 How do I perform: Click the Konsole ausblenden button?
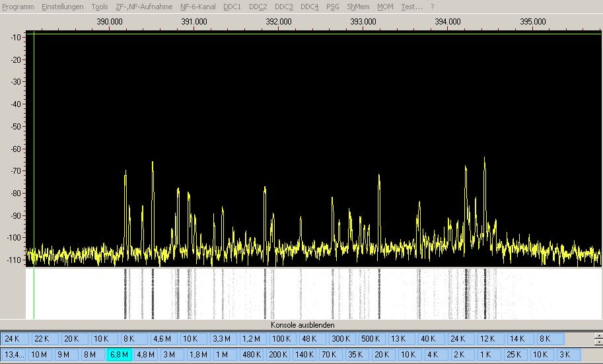[x=302, y=325]
